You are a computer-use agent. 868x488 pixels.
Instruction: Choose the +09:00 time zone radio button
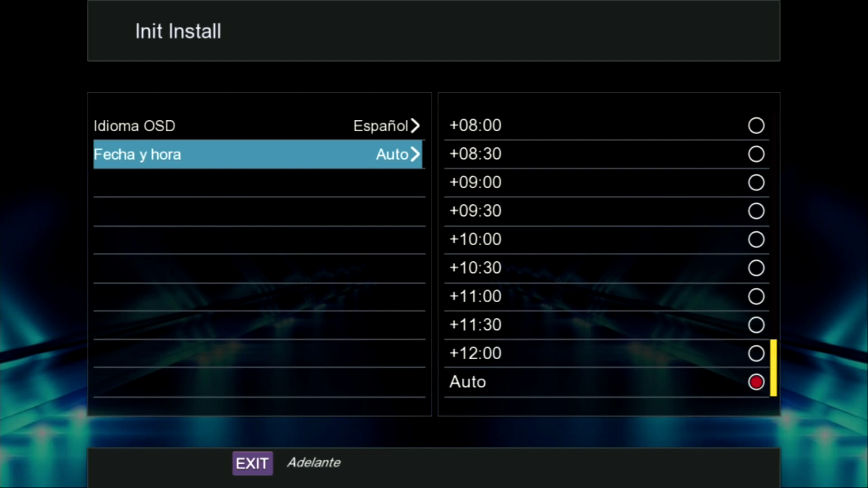click(756, 183)
